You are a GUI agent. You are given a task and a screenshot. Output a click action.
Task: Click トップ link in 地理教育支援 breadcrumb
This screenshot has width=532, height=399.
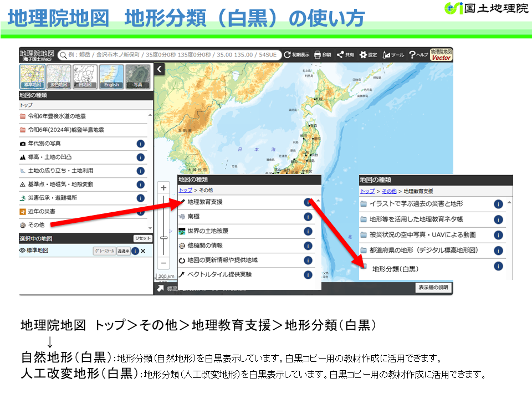[x=367, y=191]
